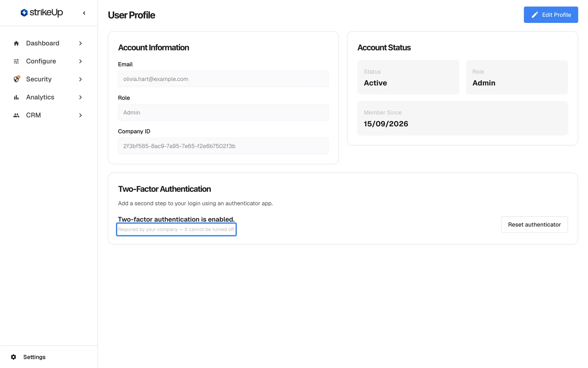Click 'Required by your company' note
This screenshot has width=588, height=368.
coord(176,229)
